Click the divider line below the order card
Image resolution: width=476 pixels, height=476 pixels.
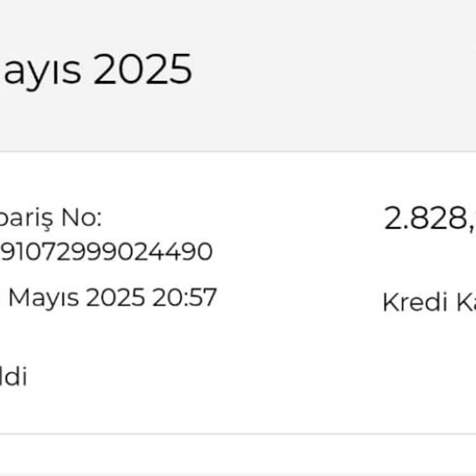[x=238, y=434]
